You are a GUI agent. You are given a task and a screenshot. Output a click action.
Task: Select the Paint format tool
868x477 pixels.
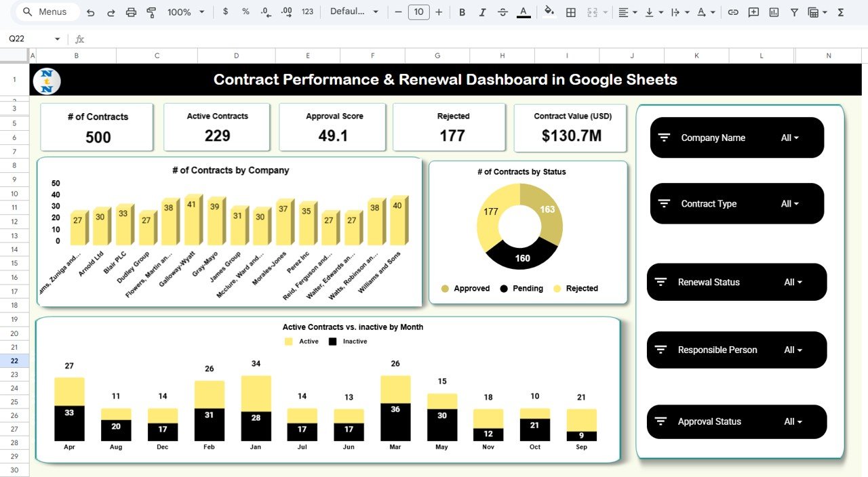151,12
